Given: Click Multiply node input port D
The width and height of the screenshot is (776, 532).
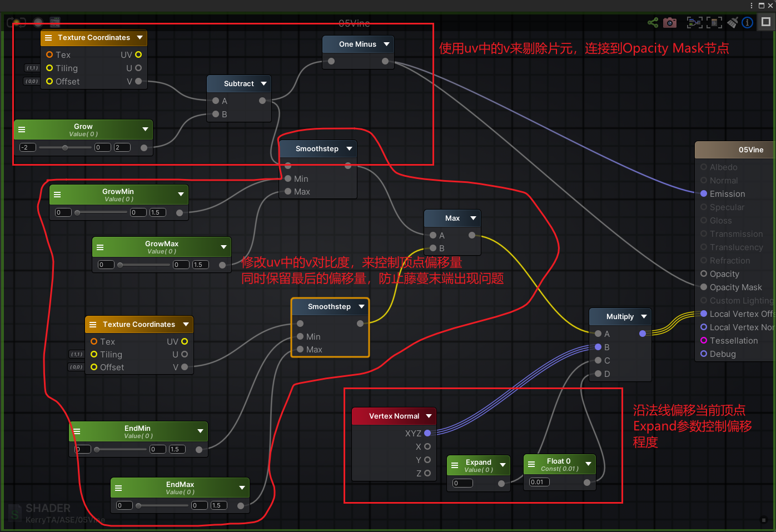Looking at the screenshot, I should click(x=598, y=374).
